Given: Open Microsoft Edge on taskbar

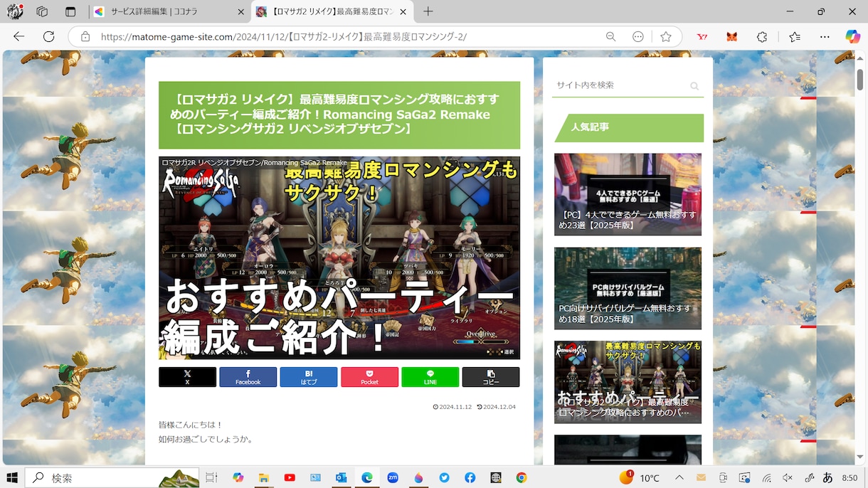Looking at the screenshot, I should click(367, 477).
